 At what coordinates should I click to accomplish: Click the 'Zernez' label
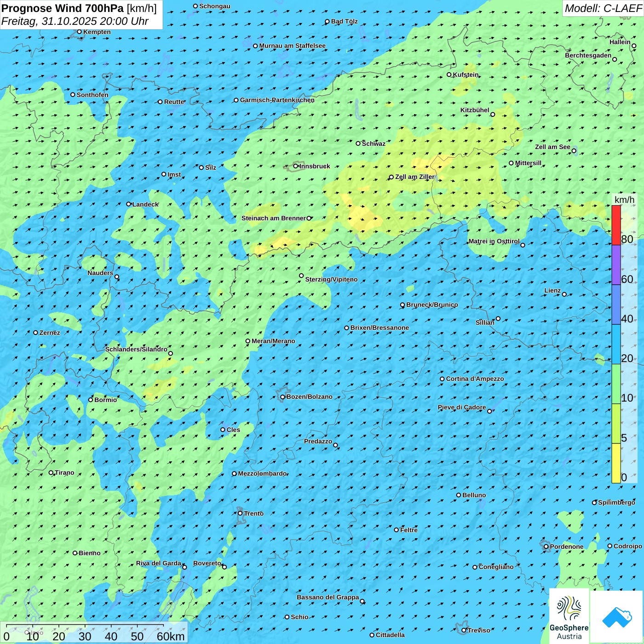pos(50,333)
